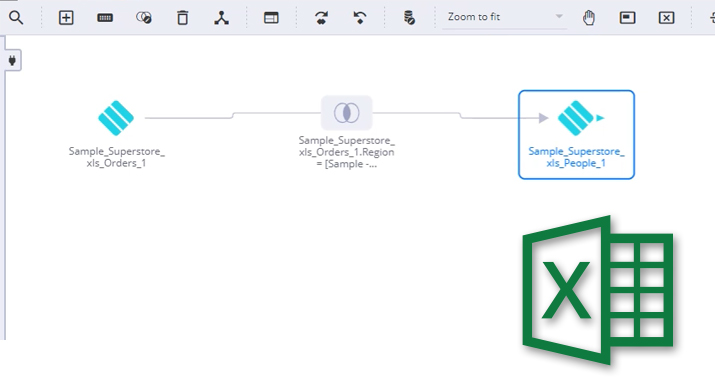Click the keyboard-like rename icon in toolbar
715x388 pixels.
pyautogui.click(x=105, y=18)
